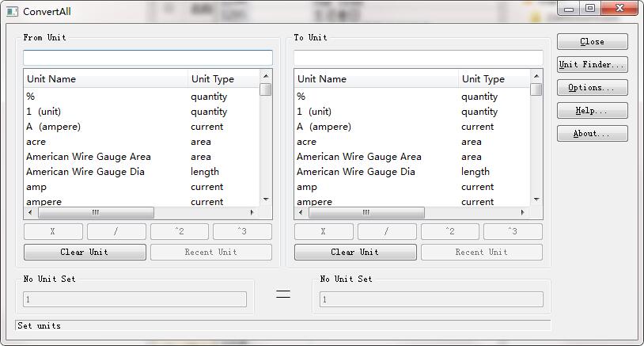This screenshot has width=644, height=346.
Task: Click 'current' type of From list amp row
Action: pos(206,187)
